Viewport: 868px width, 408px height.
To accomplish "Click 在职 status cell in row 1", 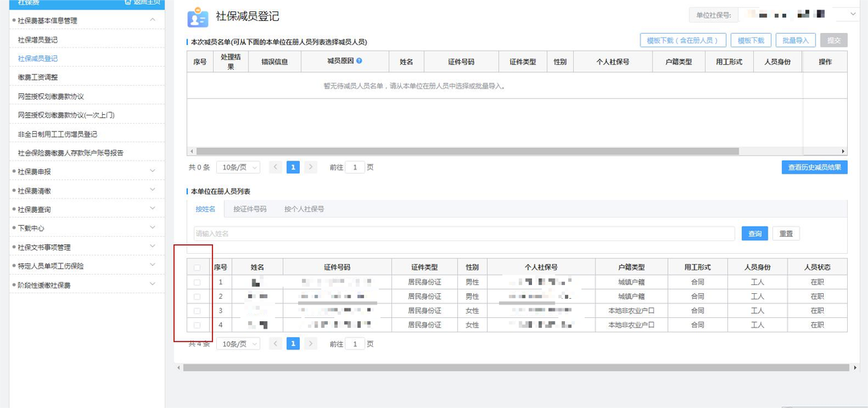I will point(817,282).
